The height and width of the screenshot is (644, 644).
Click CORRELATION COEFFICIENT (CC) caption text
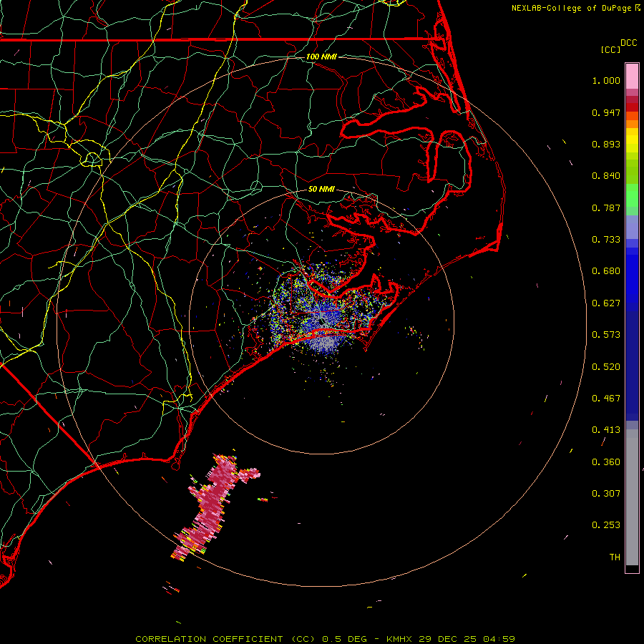[x=225, y=639]
